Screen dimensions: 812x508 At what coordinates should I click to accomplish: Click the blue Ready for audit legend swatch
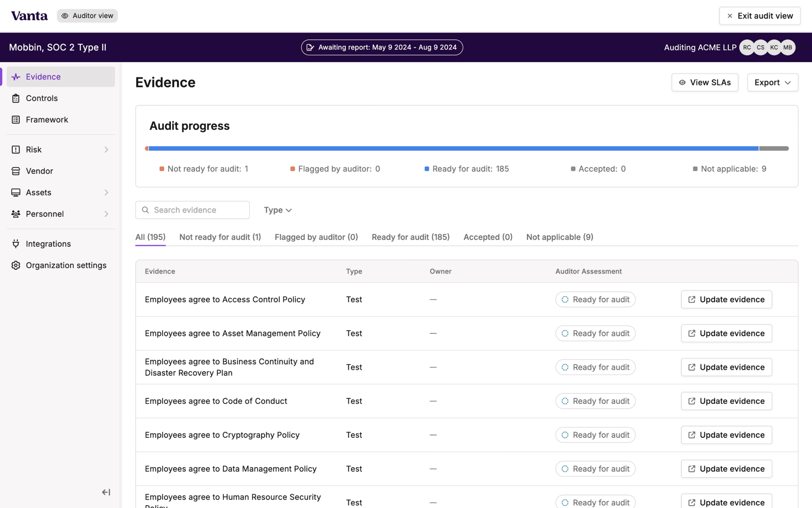coord(427,169)
